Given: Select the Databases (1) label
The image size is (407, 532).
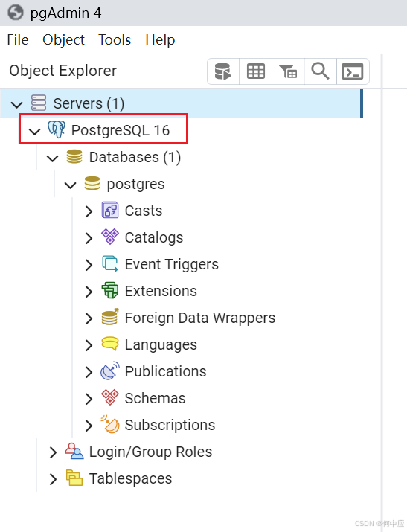Looking at the screenshot, I should (135, 157).
